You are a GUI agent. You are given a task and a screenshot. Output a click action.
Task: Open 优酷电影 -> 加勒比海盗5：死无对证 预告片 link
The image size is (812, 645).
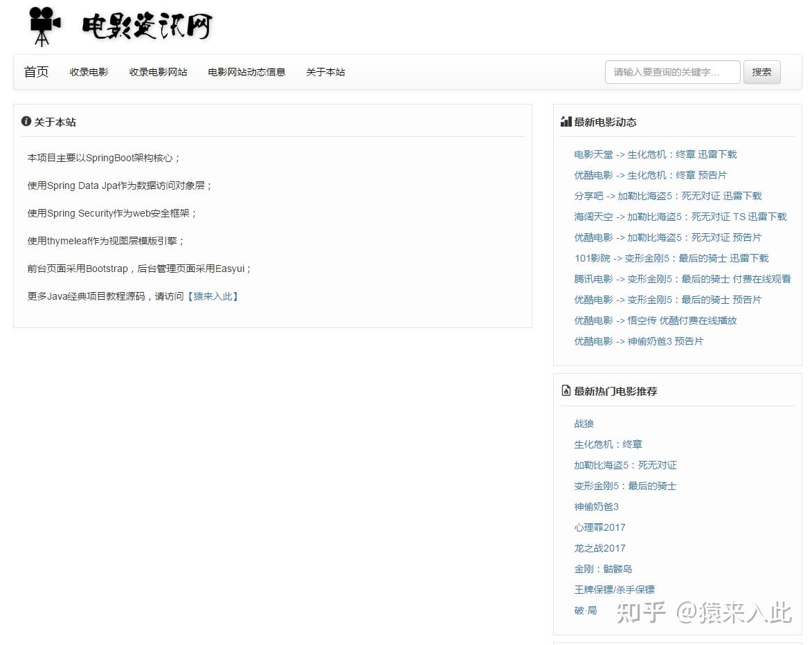pos(667,237)
